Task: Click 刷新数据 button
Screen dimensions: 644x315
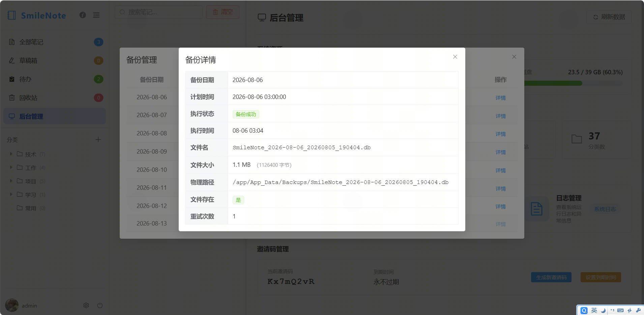Action: 609,17
